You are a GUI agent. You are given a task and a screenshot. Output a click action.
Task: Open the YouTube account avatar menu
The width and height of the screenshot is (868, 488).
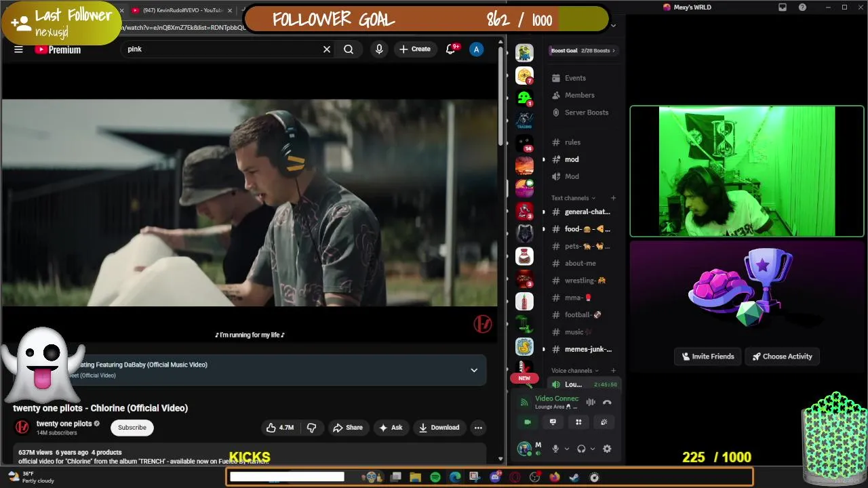pyautogui.click(x=477, y=49)
